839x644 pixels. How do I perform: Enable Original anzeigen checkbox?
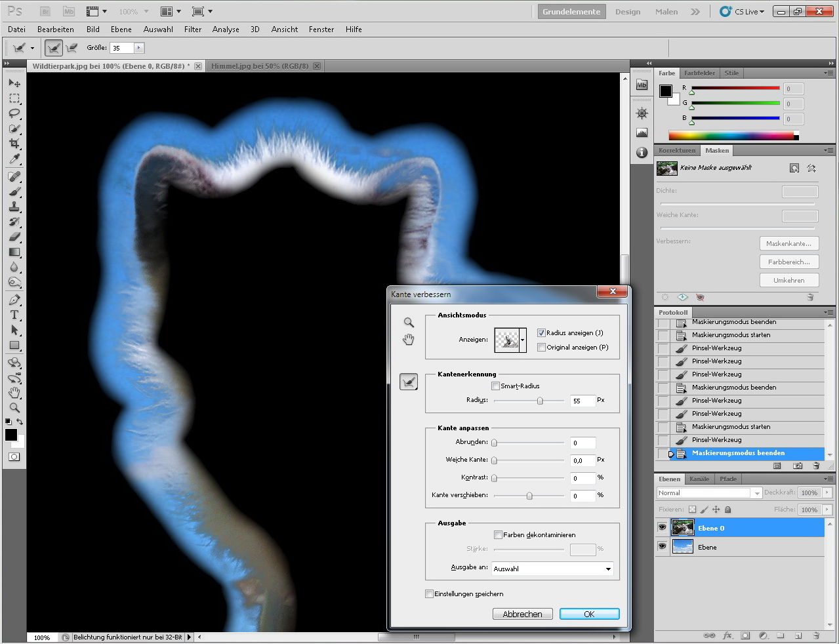point(541,348)
